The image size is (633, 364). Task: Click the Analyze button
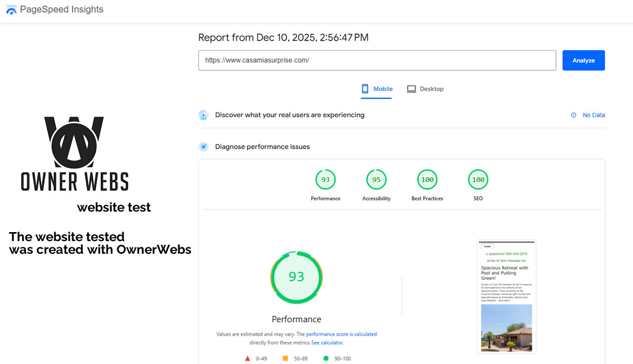click(x=583, y=60)
